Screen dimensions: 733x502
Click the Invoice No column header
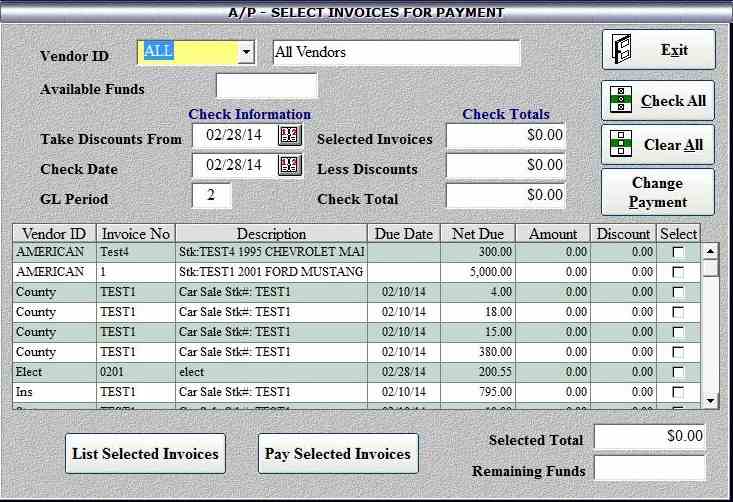coord(136,233)
